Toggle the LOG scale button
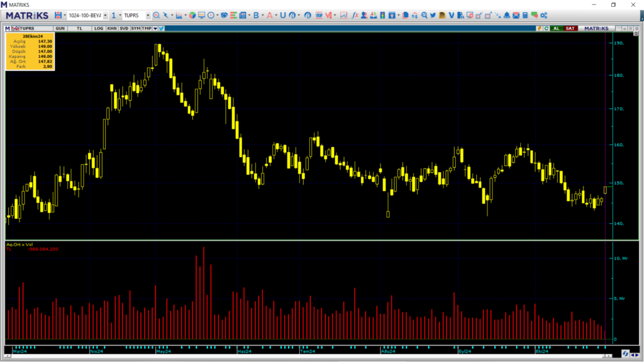The width and height of the screenshot is (644, 362). pos(99,28)
